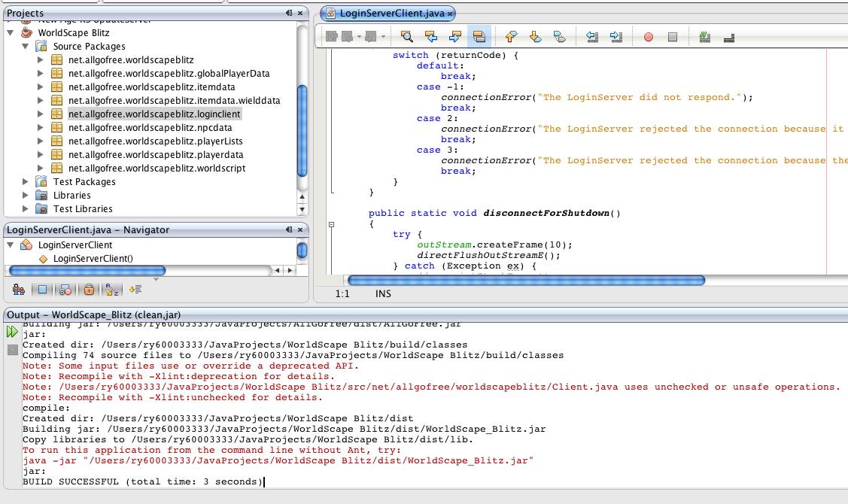Screen dimensions: 848x504
Task: Minimize the Projects panel
Action: (289, 13)
